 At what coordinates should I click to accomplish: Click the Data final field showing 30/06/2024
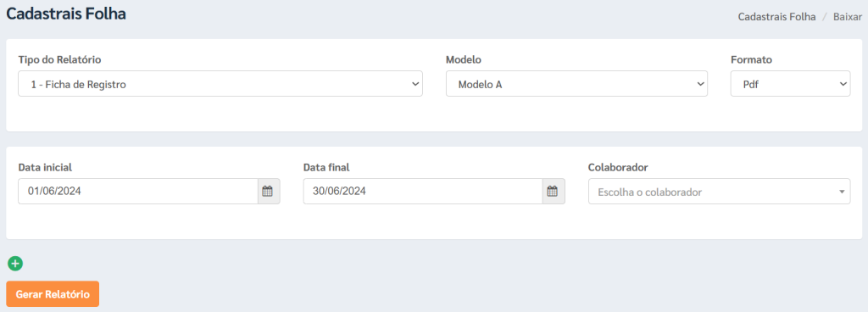423,192
